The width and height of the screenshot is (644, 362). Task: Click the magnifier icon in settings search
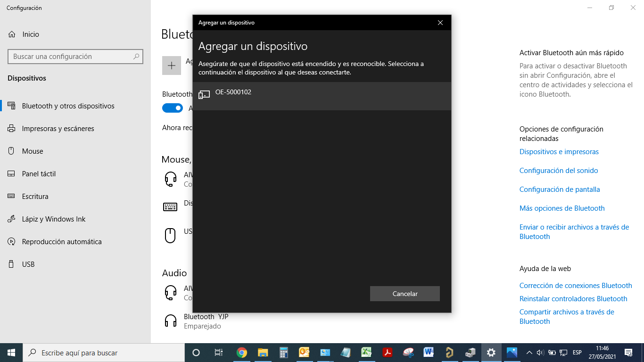click(x=136, y=57)
